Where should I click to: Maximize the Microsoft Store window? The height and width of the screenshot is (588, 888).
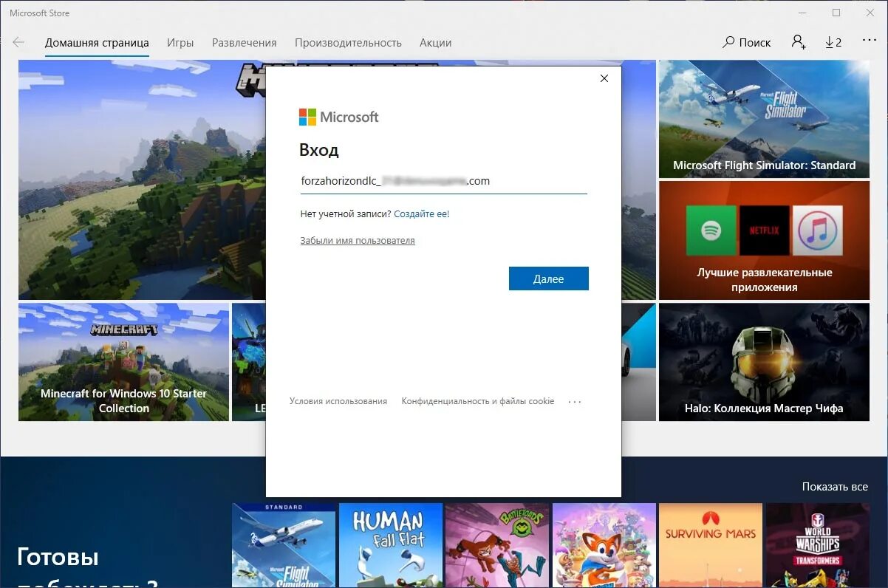pyautogui.click(x=836, y=13)
